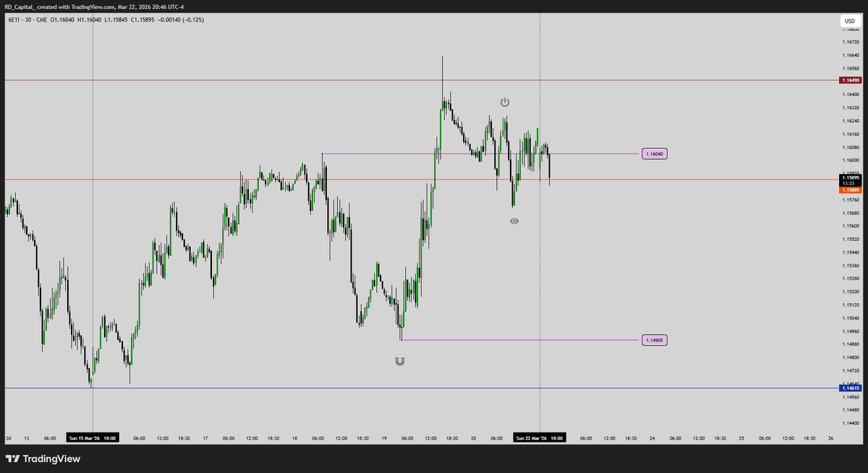
Task: Click the 26 date label on time axis
Action: pos(831,438)
